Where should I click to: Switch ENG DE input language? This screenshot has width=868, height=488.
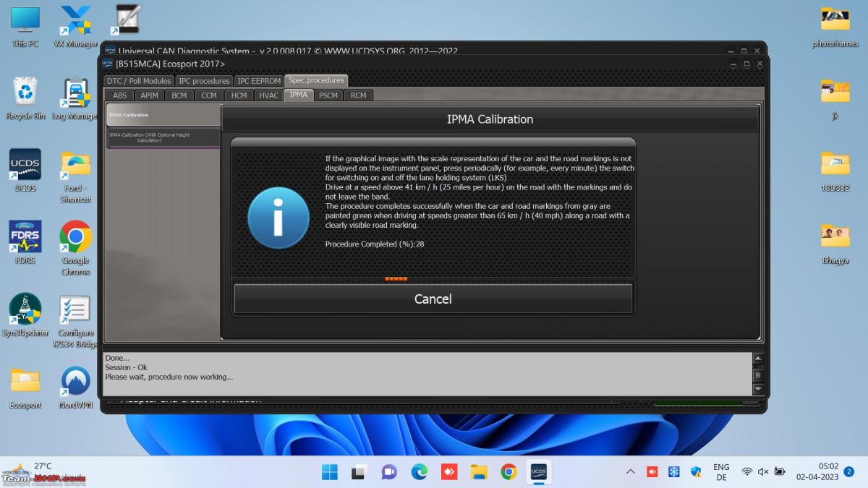(721, 472)
